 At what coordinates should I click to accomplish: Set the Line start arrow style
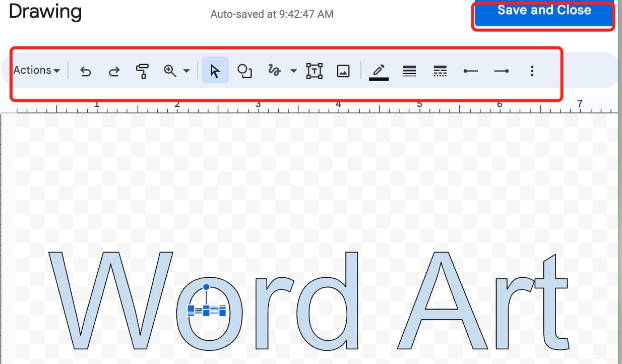coord(471,71)
